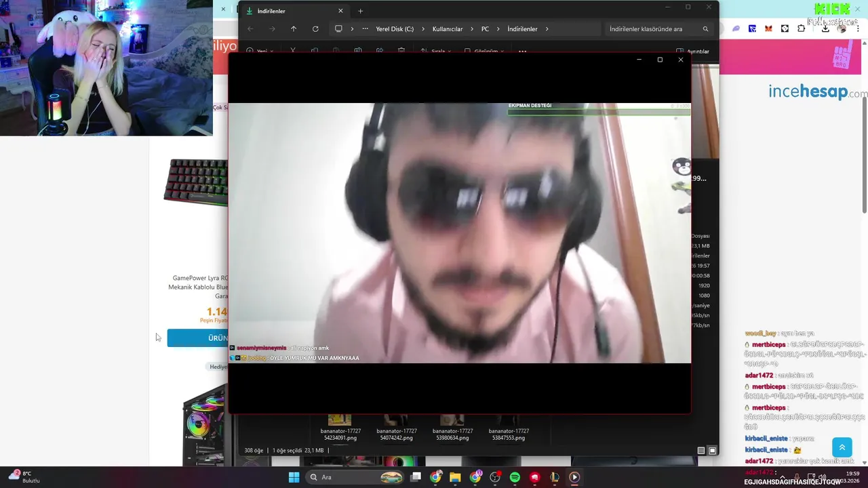Navigate to Kullanıcılar breadcrumb
The image size is (868, 488).
(x=448, y=29)
